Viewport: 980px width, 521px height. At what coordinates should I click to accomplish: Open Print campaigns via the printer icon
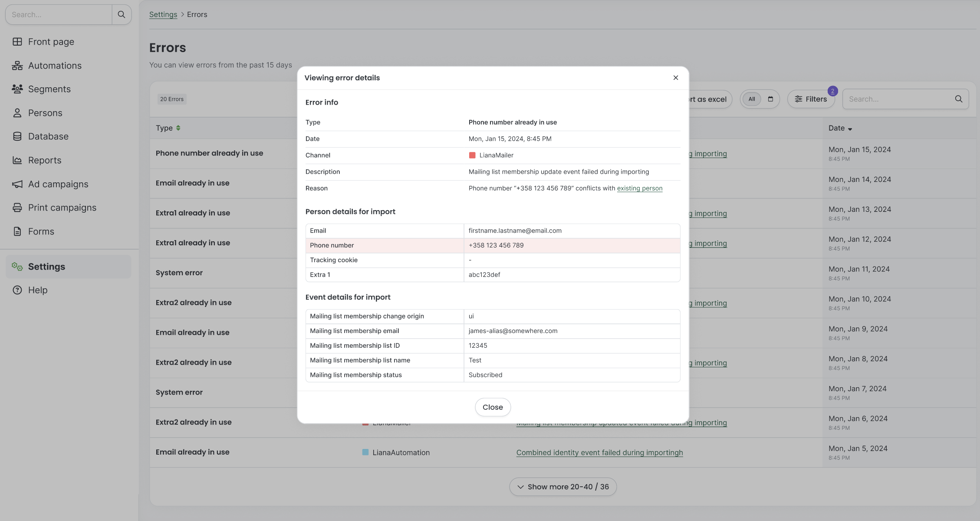pyautogui.click(x=17, y=207)
